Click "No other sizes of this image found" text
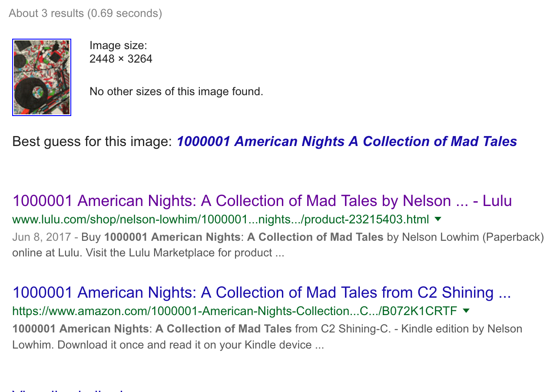 tap(176, 92)
